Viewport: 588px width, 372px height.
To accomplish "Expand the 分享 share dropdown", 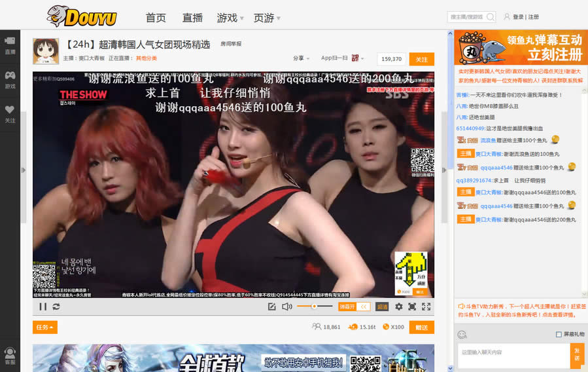I will tap(301, 58).
